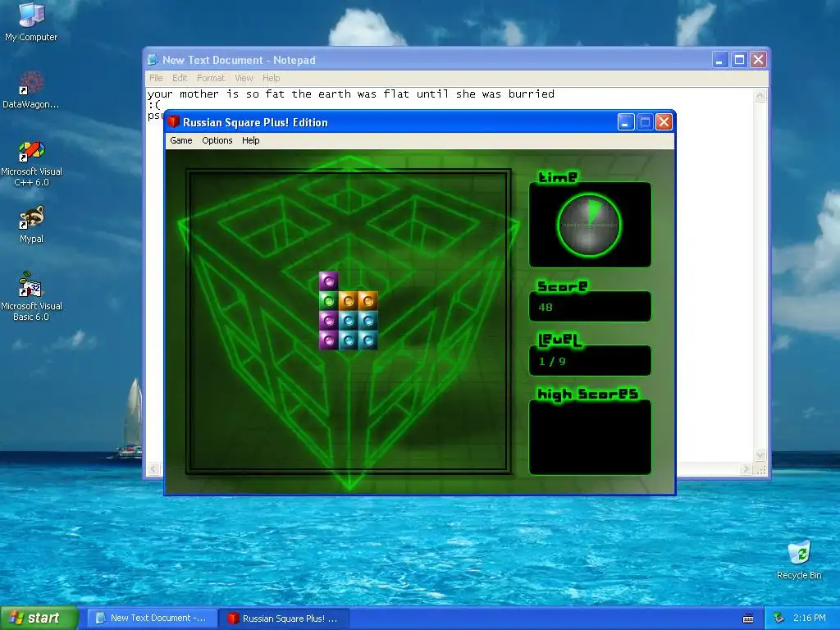Open the Help menu in Notepad

271,78
